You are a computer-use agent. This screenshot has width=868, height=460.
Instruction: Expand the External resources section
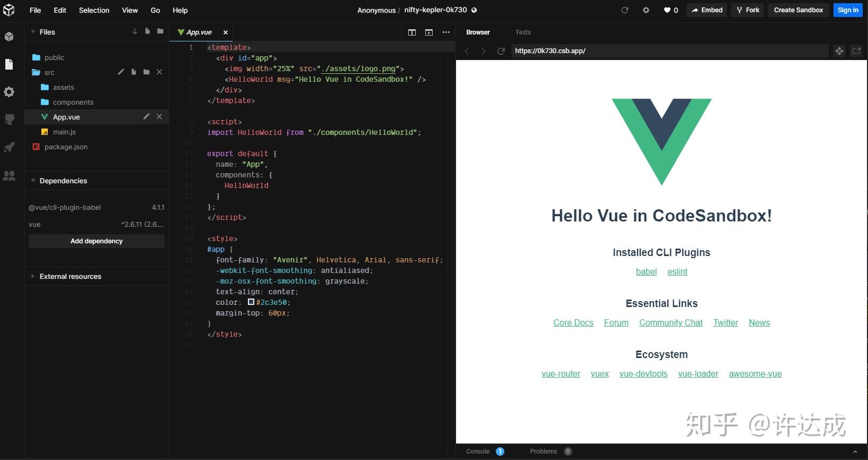tap(33, 276)
